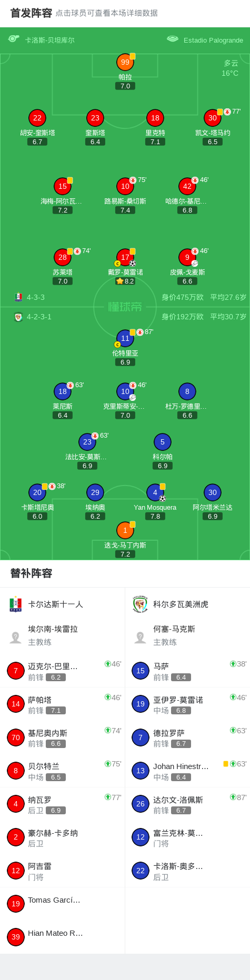Open substitute 亚伊罗-莫雷诺 row
The height and width of the screenshot is (980, 250).
click(187, 704)
